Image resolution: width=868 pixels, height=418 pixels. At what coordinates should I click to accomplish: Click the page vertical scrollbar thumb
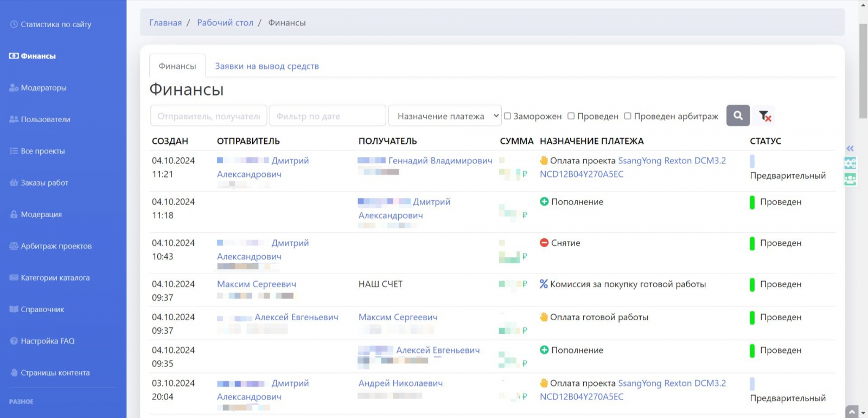click(863, 71)
